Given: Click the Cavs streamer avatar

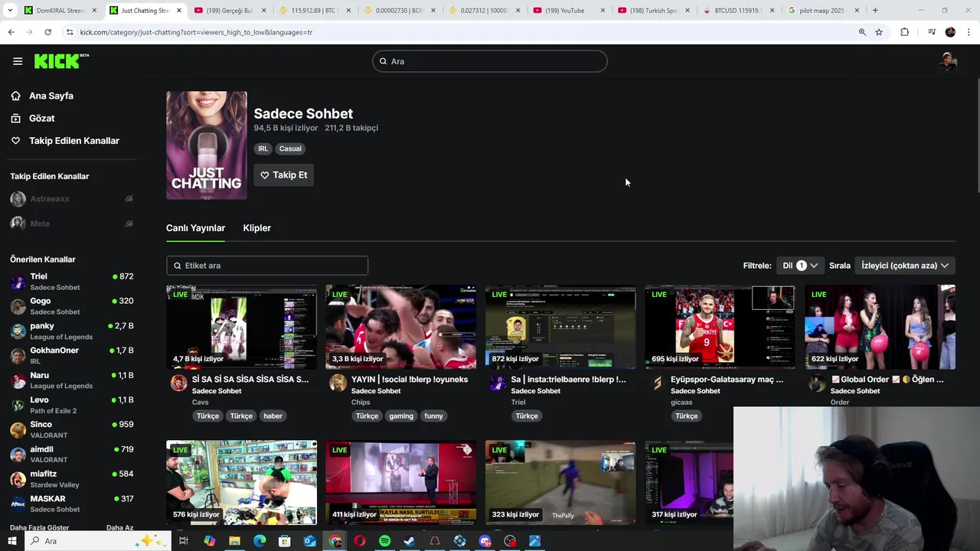Looking at the screenshot, I should (x=178, y=383).
